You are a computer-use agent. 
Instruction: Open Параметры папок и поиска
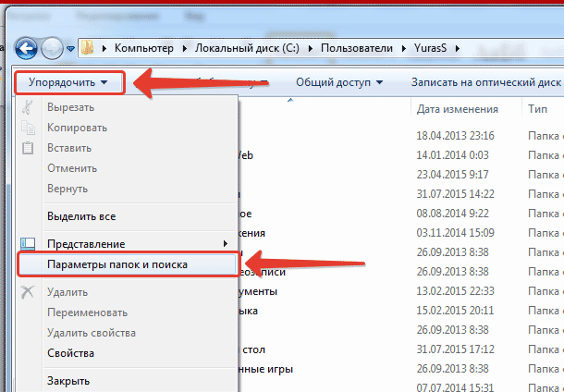(127, 264)
